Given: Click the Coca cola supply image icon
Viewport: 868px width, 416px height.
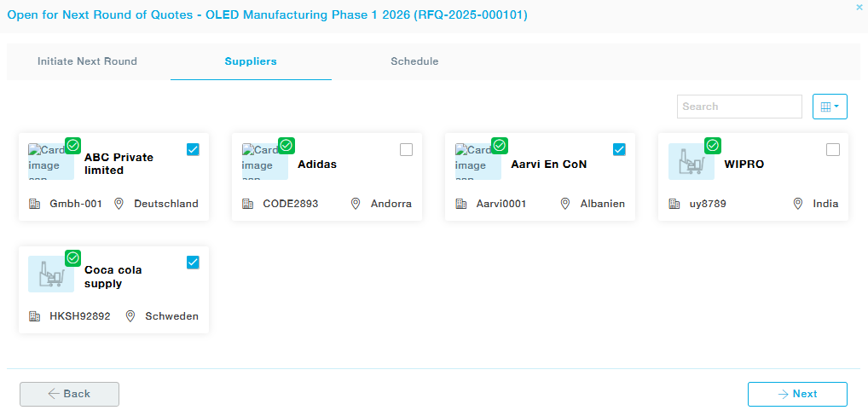Looking at the screenshot, I should tap(50, 274).
